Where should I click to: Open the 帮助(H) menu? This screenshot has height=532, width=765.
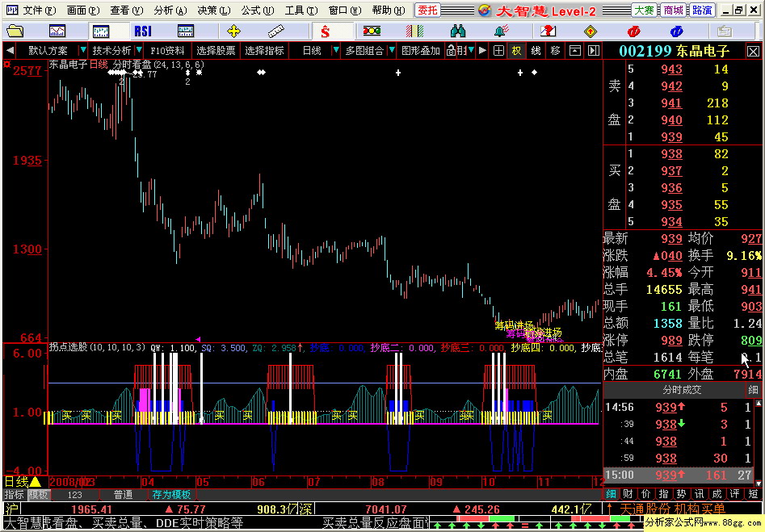389,10
